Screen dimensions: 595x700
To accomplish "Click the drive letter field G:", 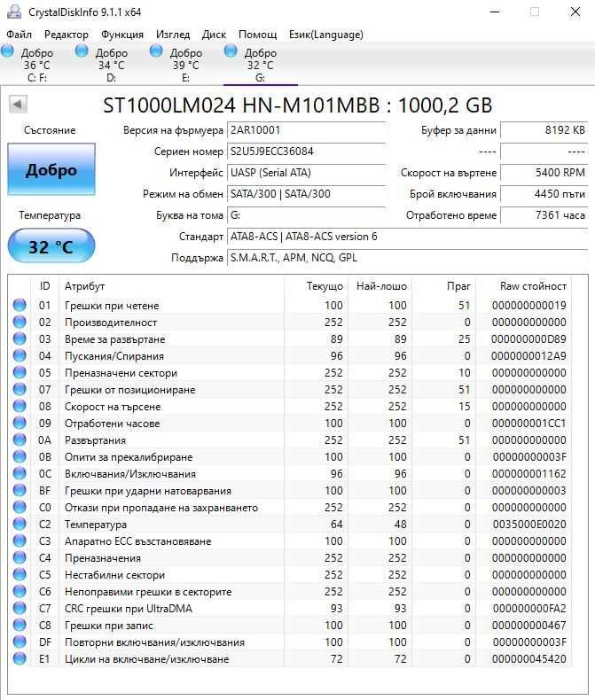I will pos(307,215).
